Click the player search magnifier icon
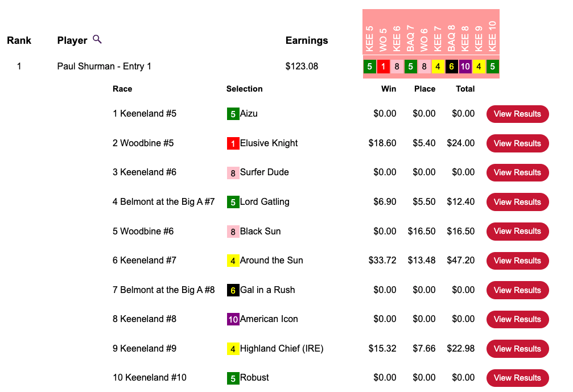 pyautogui.click(x=97, y=39)
